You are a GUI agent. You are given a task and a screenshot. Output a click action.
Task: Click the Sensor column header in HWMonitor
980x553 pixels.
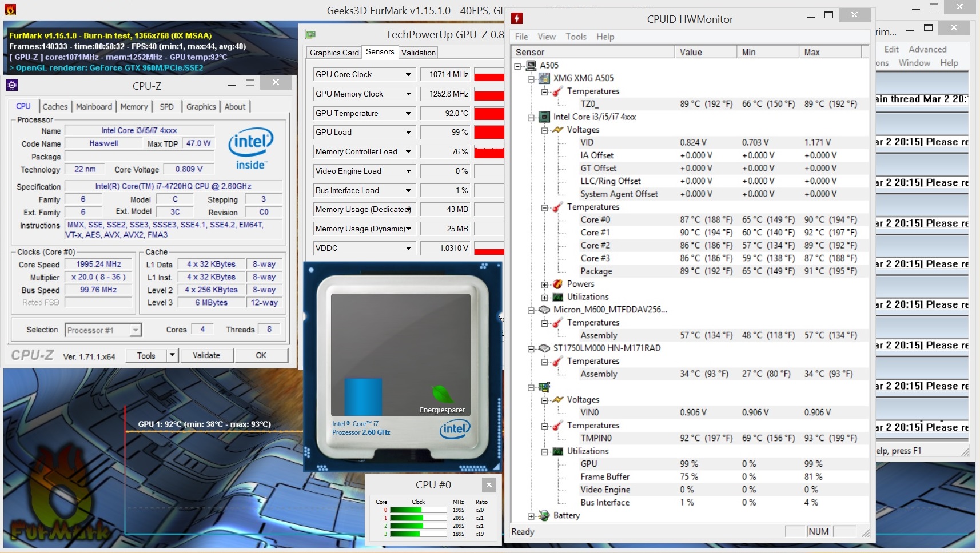(593, 52)
